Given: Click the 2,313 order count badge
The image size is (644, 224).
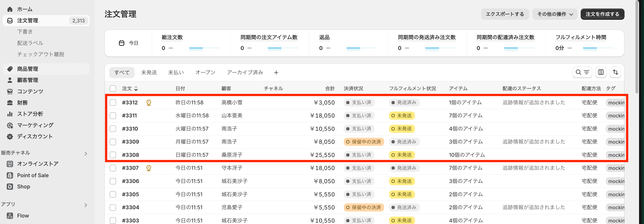Looking at the screenshot, I should pyautogui.click(x=79, y=21).
